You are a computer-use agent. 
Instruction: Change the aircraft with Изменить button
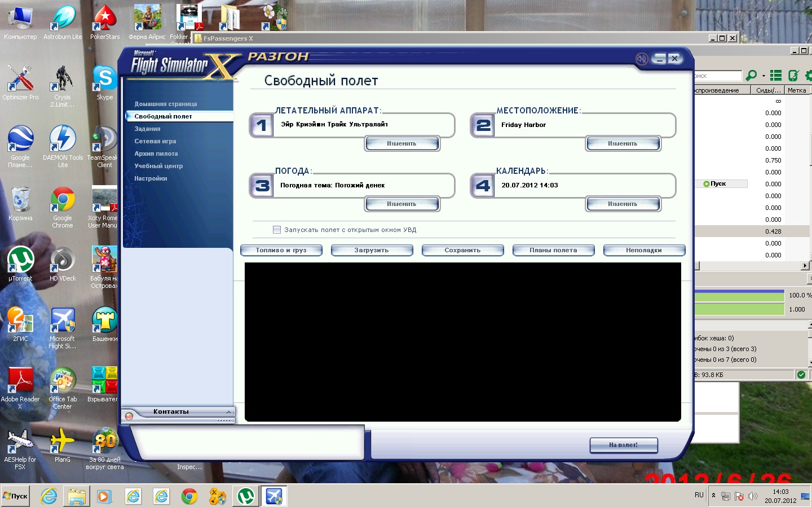[x=402, y=143]
